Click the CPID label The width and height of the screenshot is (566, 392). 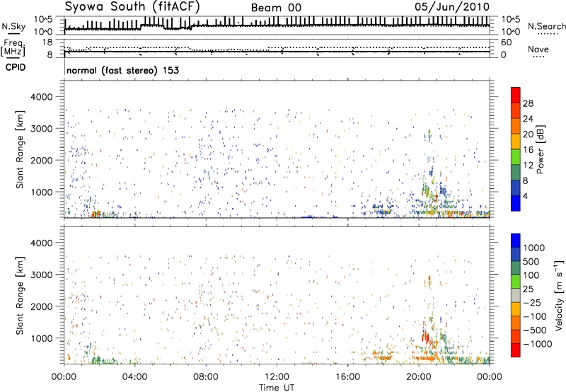click(x=16, y=67)
